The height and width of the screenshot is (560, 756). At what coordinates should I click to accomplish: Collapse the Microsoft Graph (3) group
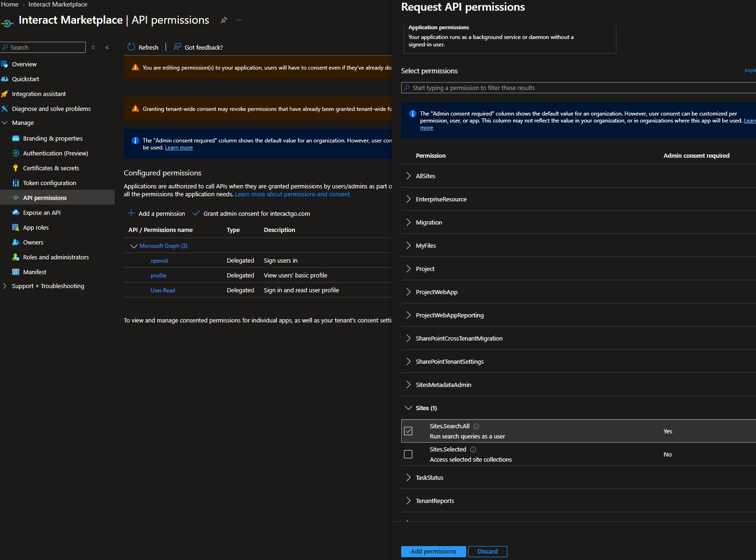pyautogui.click(x=134, y=246)
